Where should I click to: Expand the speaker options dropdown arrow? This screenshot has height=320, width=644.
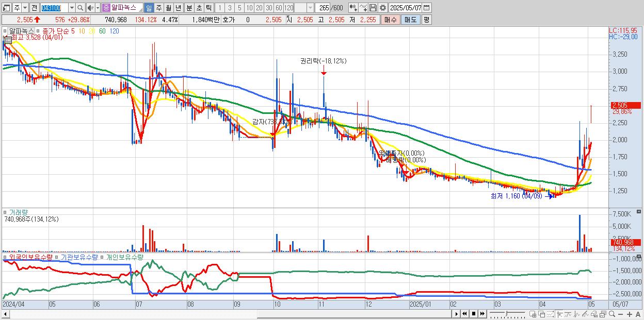[x=98, y=8]
